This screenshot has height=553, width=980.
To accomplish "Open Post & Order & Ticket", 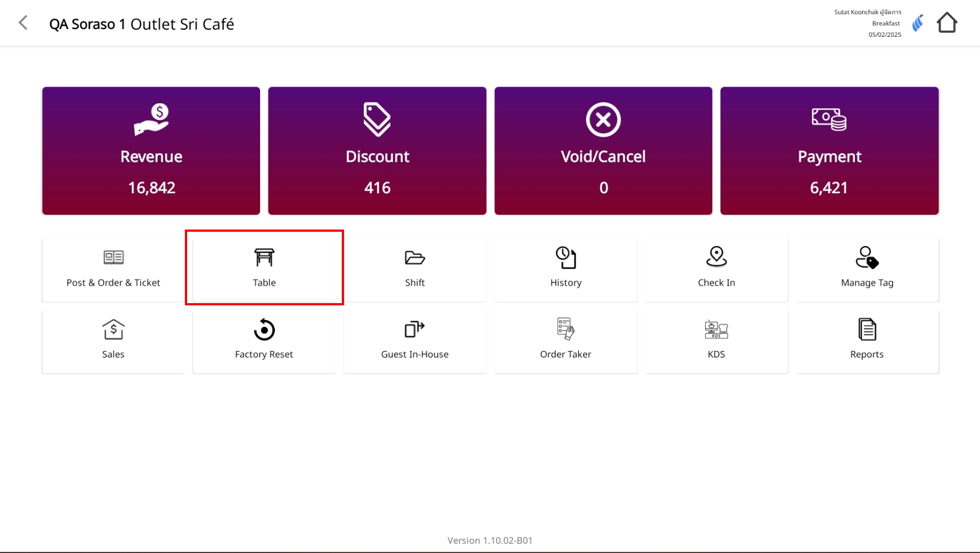I will [113, 270].
